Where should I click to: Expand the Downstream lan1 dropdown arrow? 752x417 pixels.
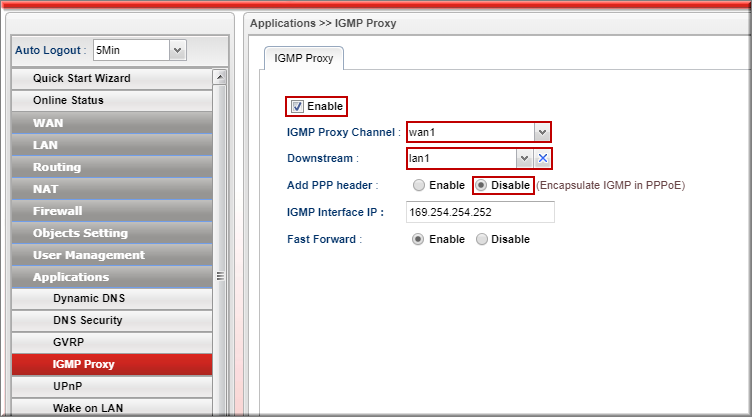tap(524, 158)
